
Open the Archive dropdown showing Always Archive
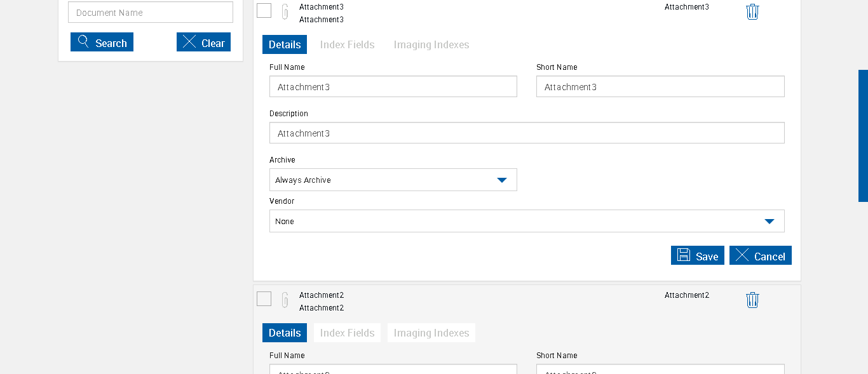[393, 180]
